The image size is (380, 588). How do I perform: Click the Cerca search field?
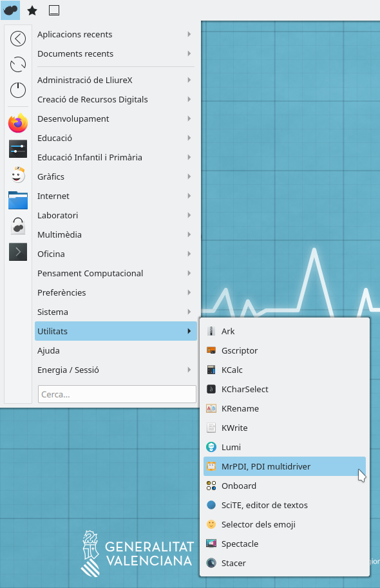coord(117,394)
